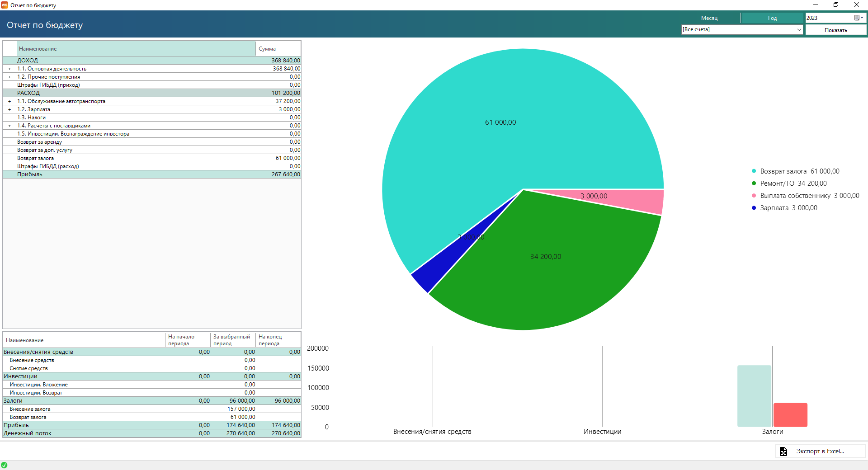Screen dimensions: 868x470
Task: Click the Excel export icon
Action: point(783,451)
